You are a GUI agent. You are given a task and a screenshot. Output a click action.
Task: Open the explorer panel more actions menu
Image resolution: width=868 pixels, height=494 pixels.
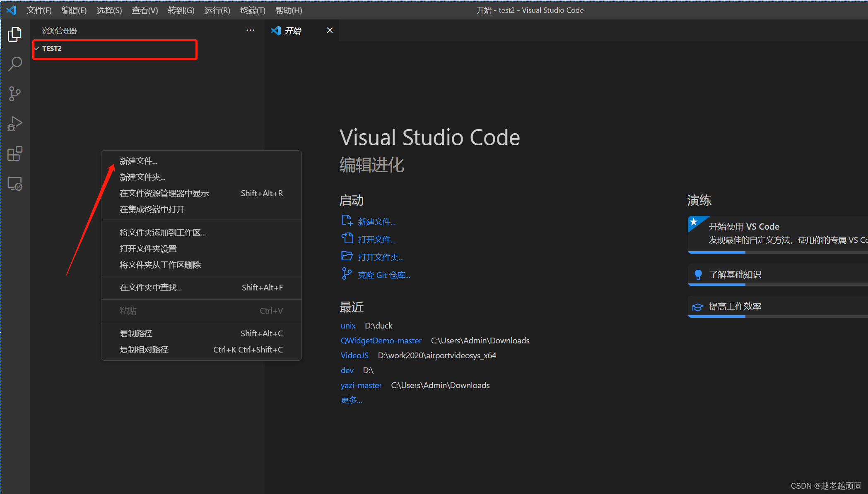(x=250, y=30)
